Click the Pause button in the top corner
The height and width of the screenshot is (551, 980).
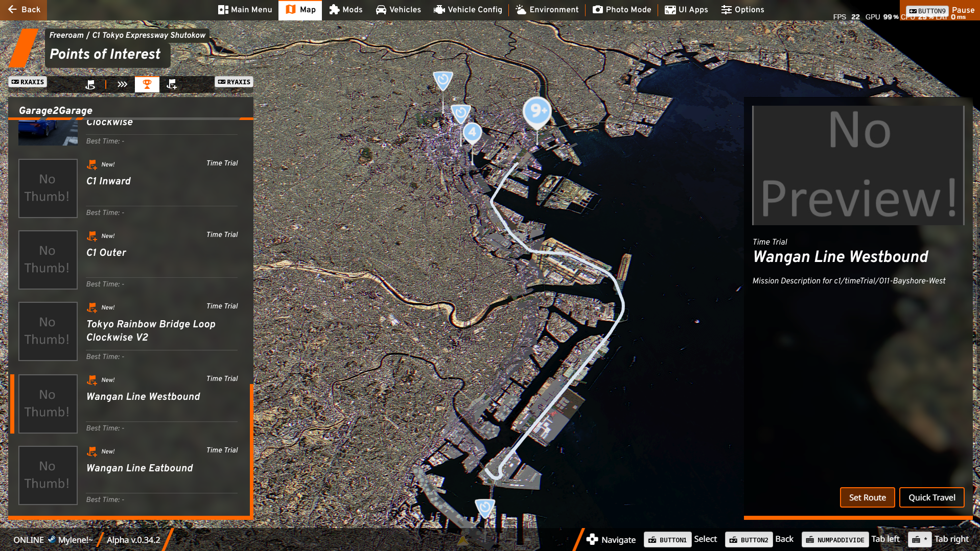(x=941, y=10)
